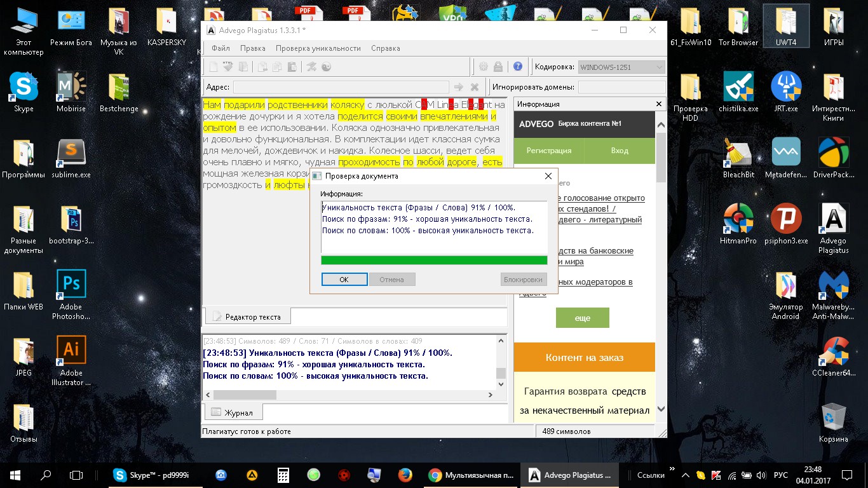Select the BleachBit desktop icon
Image resolution: width=868 pixels, height=488 pixels.
click(738, 159)
